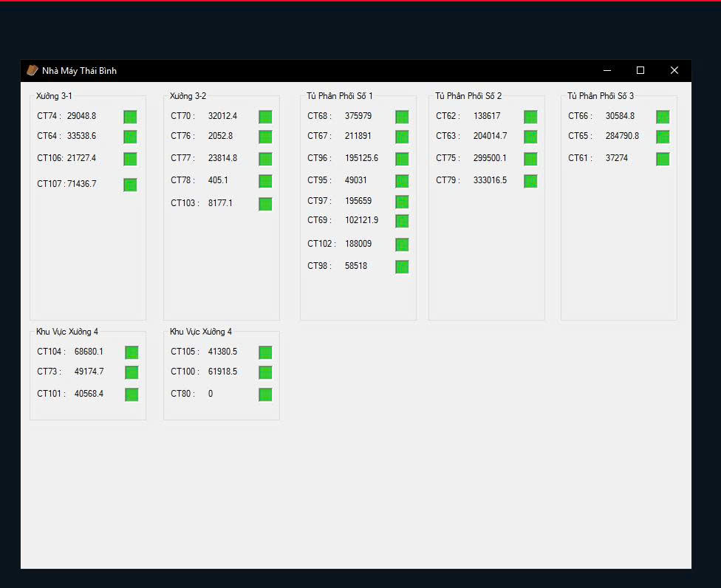Viewport: 721px width, 588px height.
Task: Click the green box beside CT62
Action: click(x=530, y=117)
